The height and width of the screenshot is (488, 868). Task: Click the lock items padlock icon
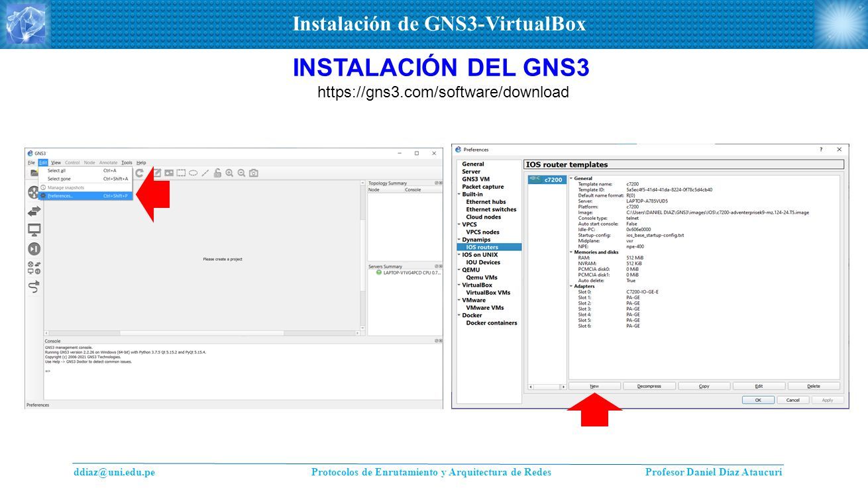coord(217,173)
